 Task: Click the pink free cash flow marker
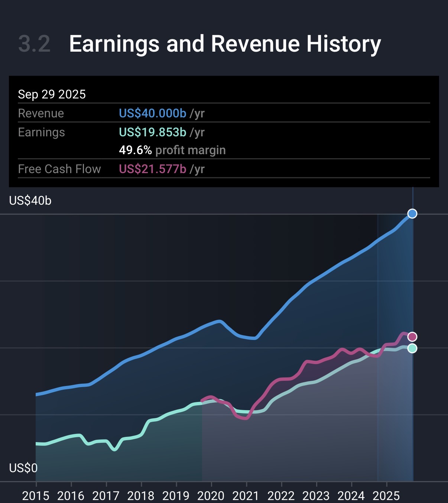[x=412, y=337]
